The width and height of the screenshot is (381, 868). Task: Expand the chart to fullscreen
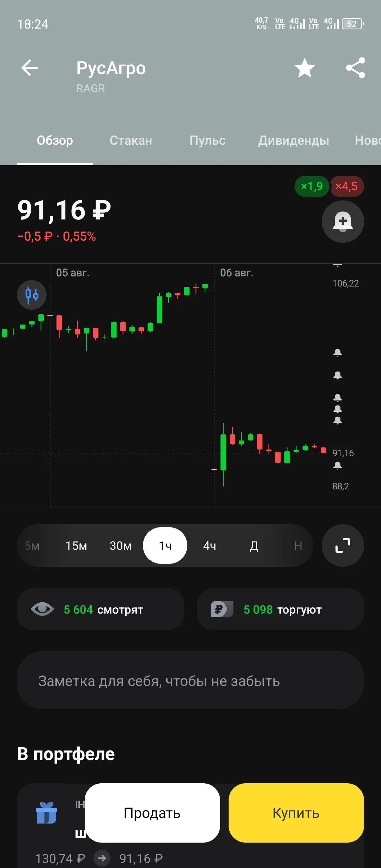click(x=343, y=545)
